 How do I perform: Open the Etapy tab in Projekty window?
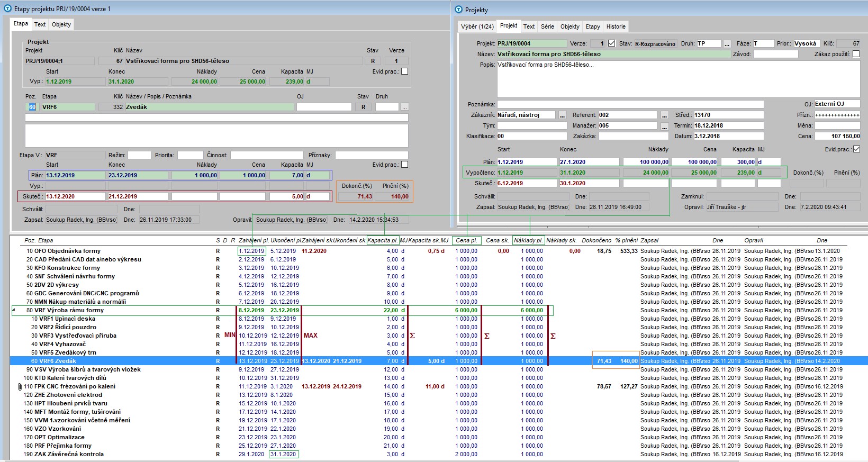pos(593,26)
